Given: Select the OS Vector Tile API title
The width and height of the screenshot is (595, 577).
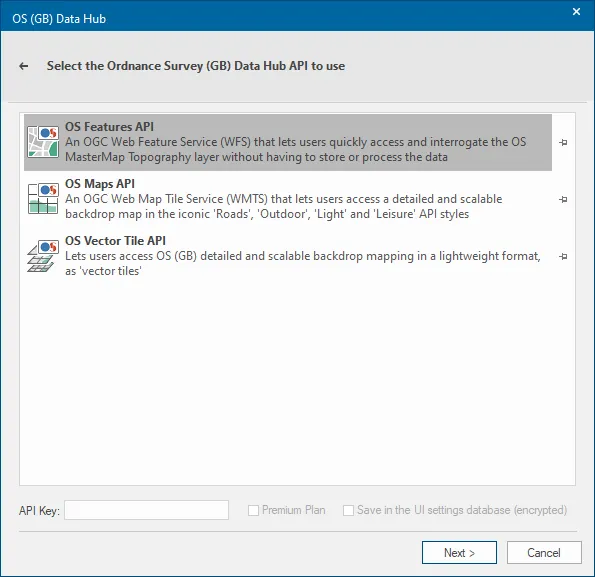Looking at the screenshot, I should (x=115, y=241).
